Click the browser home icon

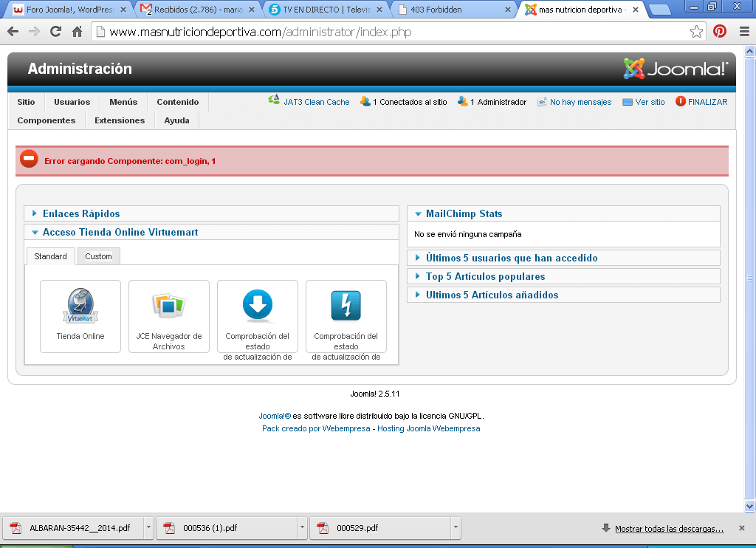pos(77,32)
